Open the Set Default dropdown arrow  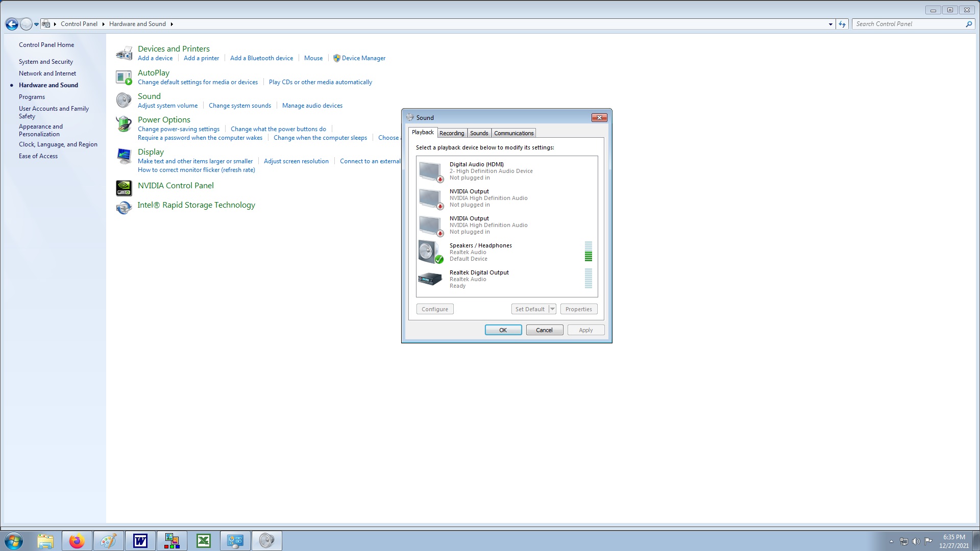(x=552, y=309)
